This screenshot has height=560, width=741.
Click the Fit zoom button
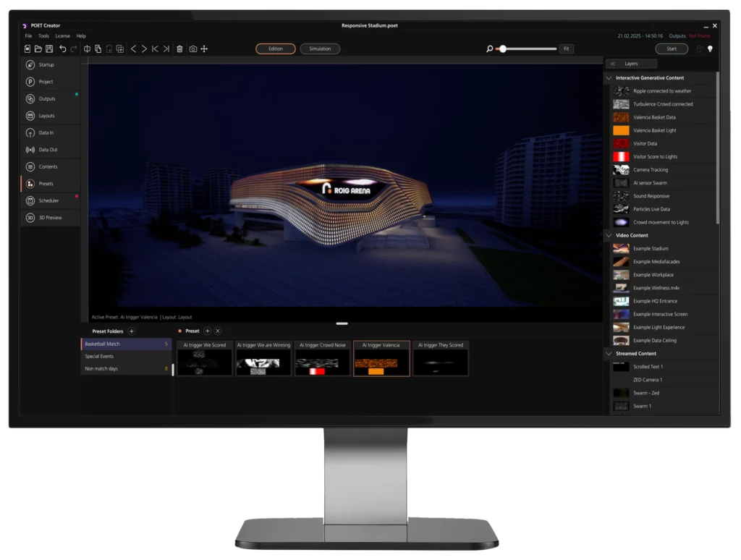(x=566, y=49)
